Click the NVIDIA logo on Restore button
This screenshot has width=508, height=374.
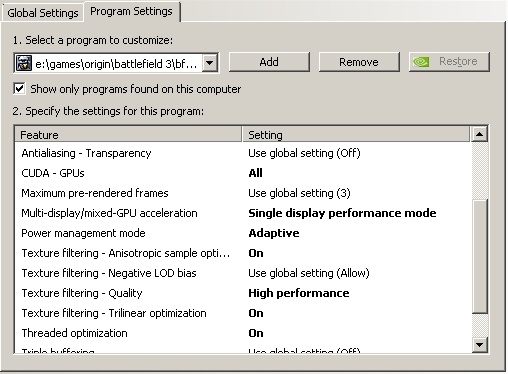tap(421, 62)
